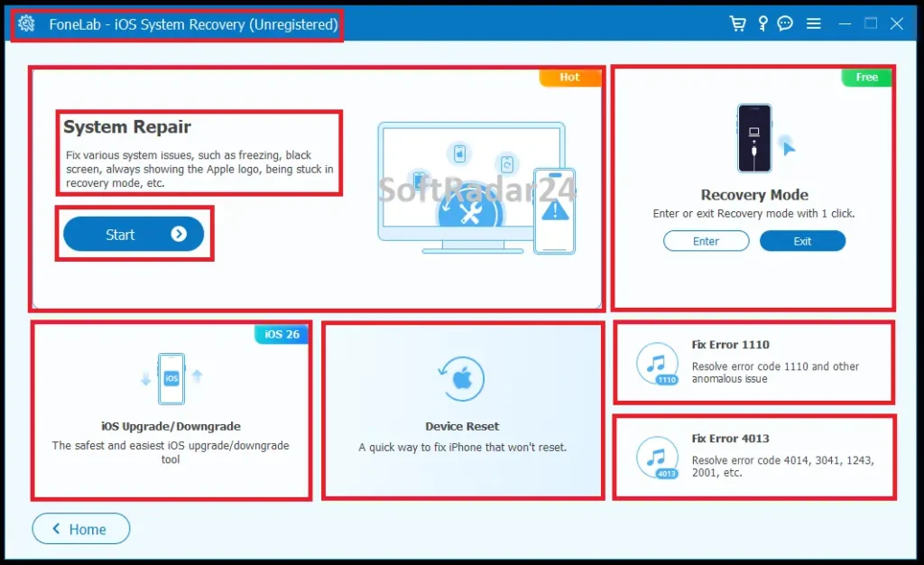Maximize the FoneLab window
The image size is (924, 565).
click(871, 23)
